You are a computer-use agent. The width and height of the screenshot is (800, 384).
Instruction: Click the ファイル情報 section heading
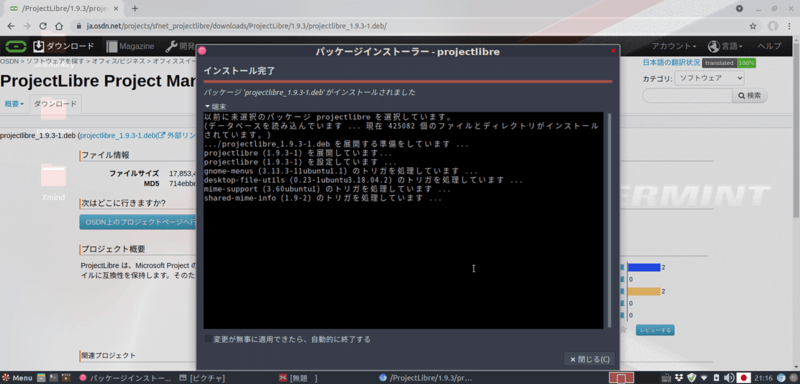pyautogui.click(x=106, y=155)
